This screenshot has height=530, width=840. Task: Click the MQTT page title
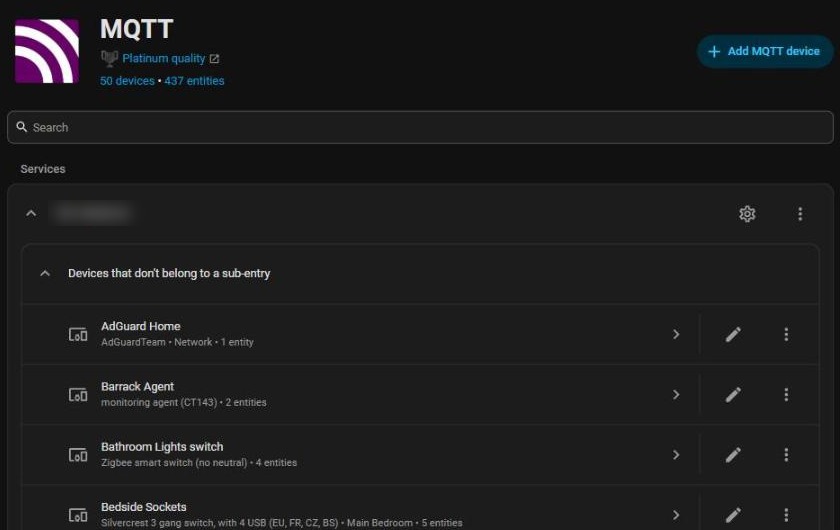click(x=137, y=29)
